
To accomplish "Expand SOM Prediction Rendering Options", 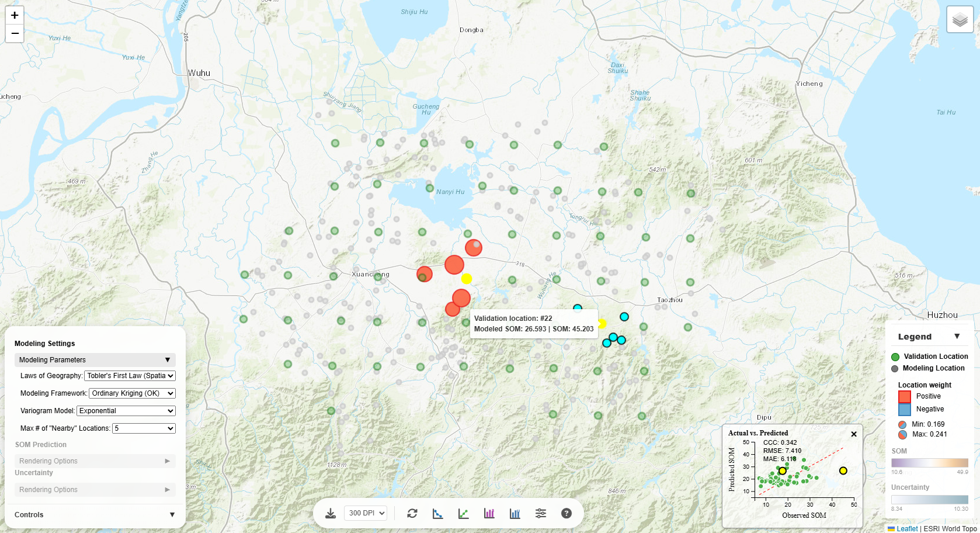I will click(95, 461).
